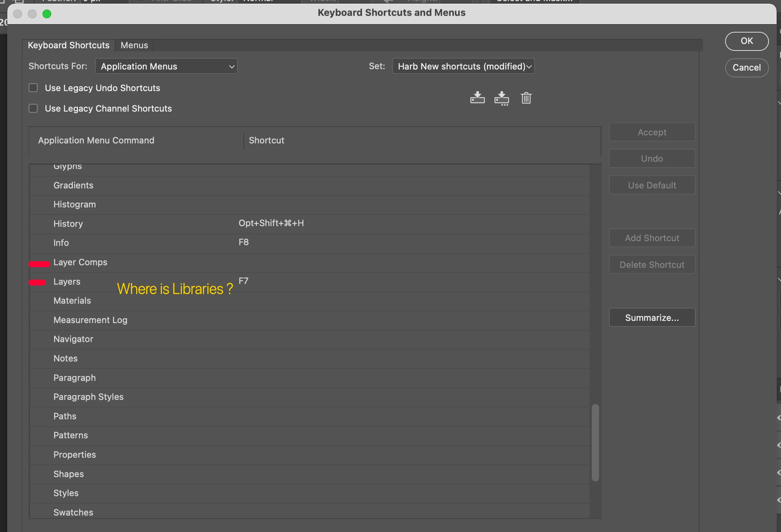The width and height of the screenshot is (781, 532).
Task: Click the command list vertical scrollbar
Action: coord(595,442)
